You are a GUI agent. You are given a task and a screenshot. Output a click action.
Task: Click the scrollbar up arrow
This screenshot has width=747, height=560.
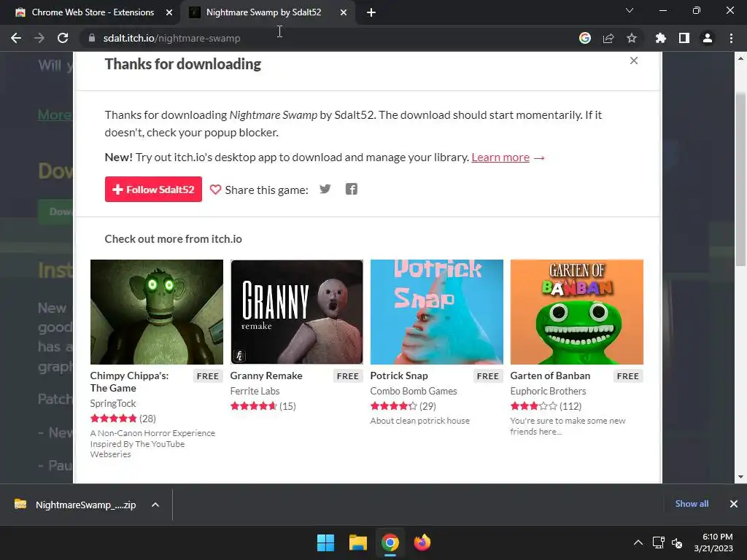(740, 58)
